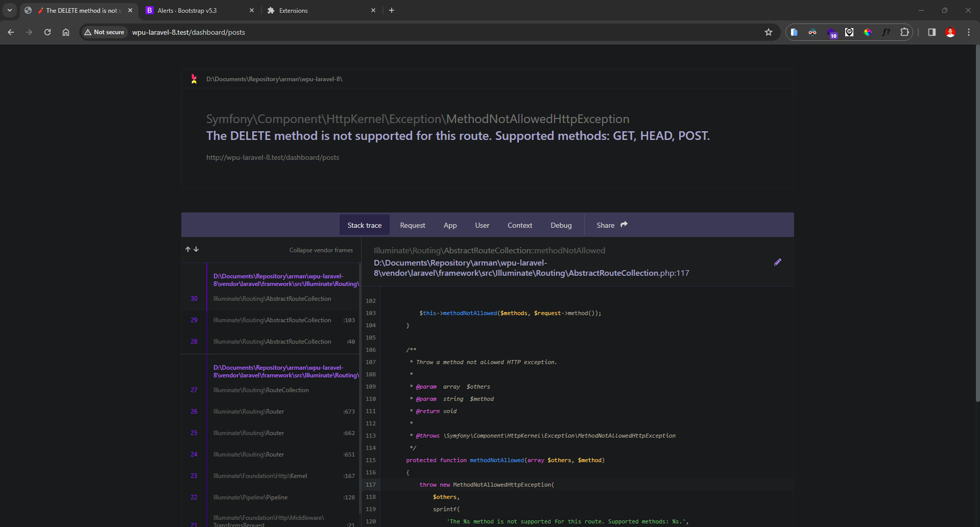Go to the browser home page
This screenshot has width=980, height=527.
(66, 32)
